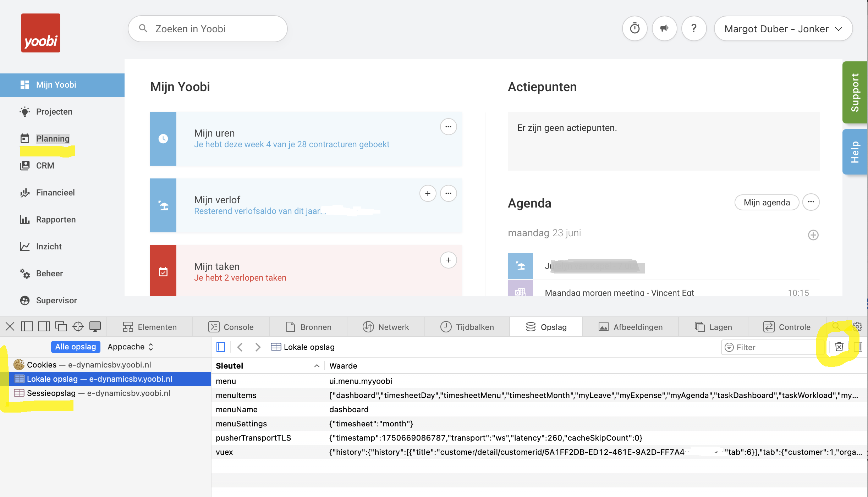Image resolution: width=868 pixels, height=497 pixels.
Task: Open the 2 verlopen taken link
Action: [x=240, y=278]
